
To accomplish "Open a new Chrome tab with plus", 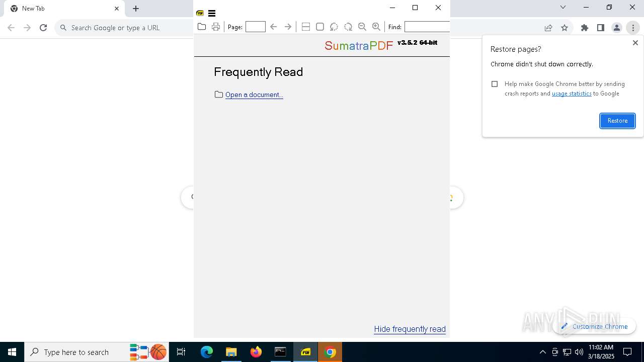I will coord(136,9).
